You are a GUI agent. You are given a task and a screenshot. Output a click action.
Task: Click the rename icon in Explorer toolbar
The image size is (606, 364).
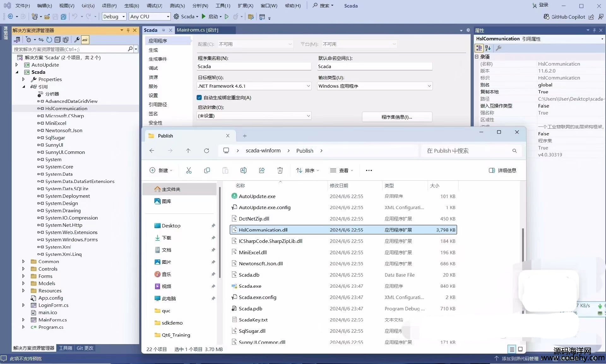(x=243, y=170)
